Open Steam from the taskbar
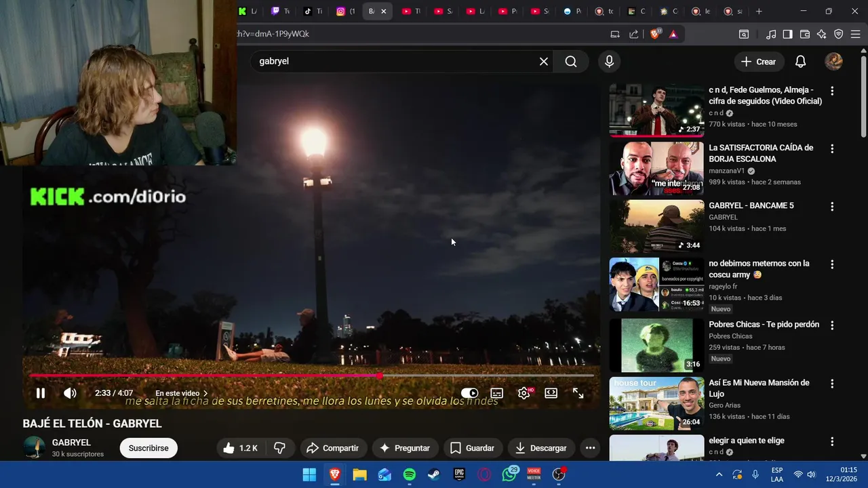The width and height of the screenshot is (868, 488). click(434, 474)
